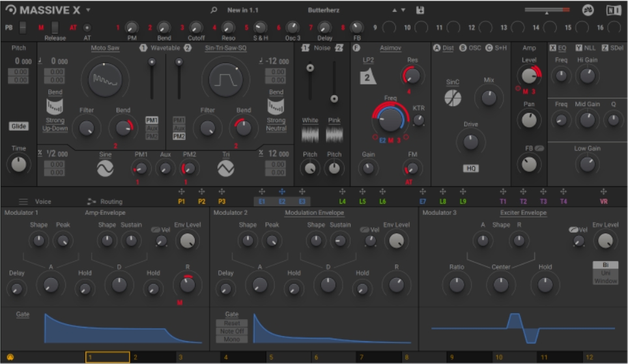
Task: Click the Butterherz preset name
Action: tap(324, 10)
